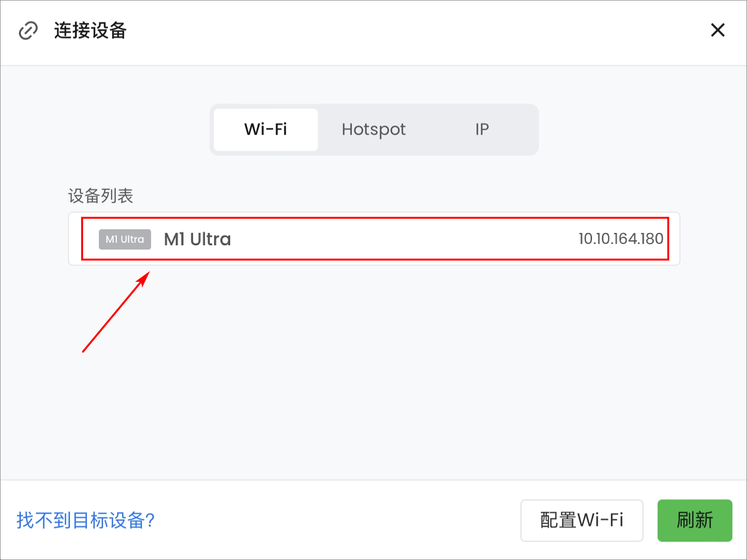Image resolution: width=747 pixels, height=560 pixels.
Task: Click the green 刷新 refresh button
Action: point(695,520)
